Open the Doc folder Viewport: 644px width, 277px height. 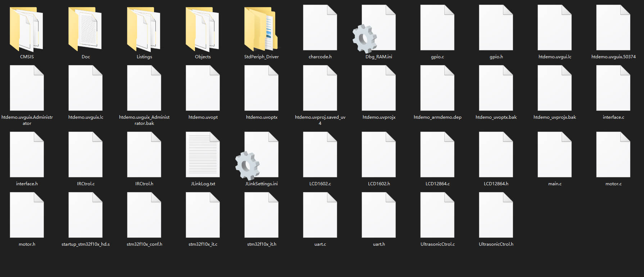click(85, 29)
